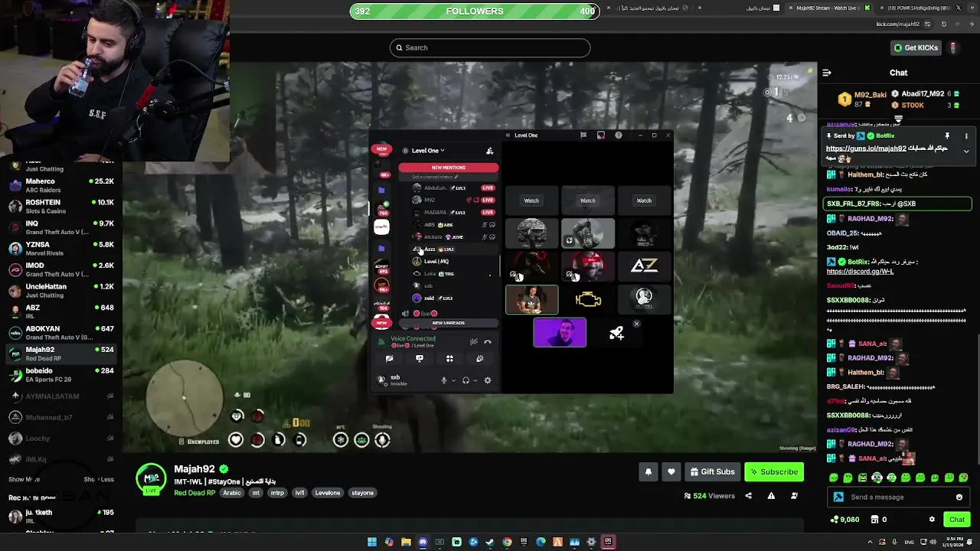Open Discord headphone options arrow

pos(475,380)
